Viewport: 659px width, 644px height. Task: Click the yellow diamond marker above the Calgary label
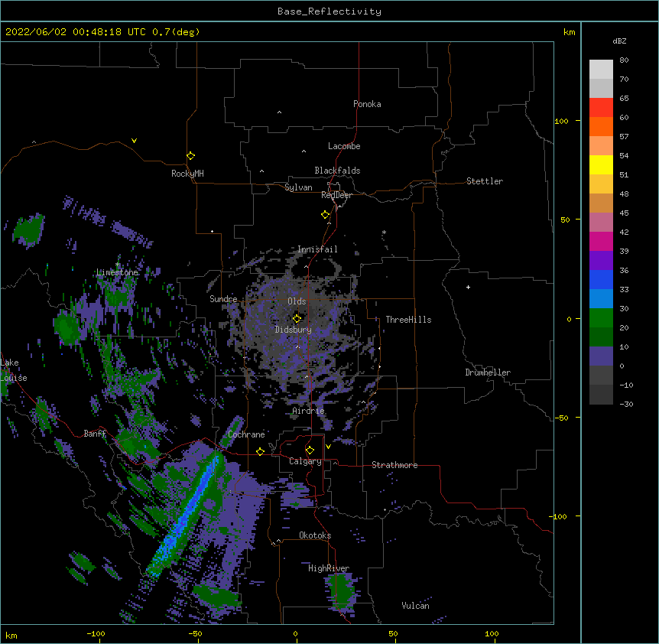click(310, 450)
